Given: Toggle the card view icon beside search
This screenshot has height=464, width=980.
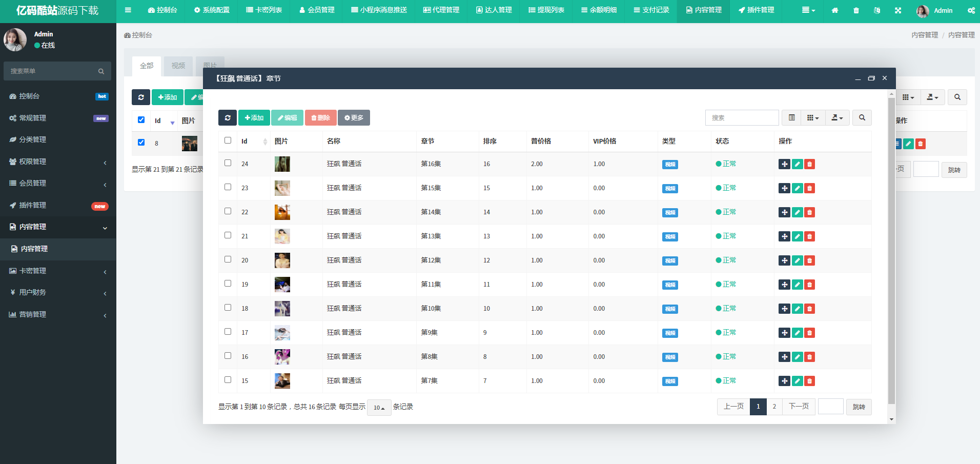Looking at the screenshot, I should pyautogui.click(x=791, y=118).
